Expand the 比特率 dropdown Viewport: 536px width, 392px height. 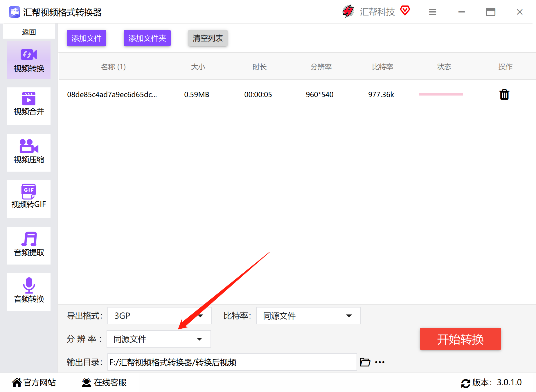(x=308, y=316)
